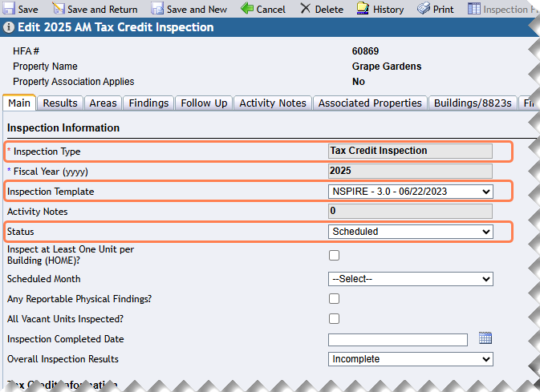Check All Vacant Units Inspected box
The width and height of the screenshot is (540, 392).
pyautogui.click(x=334, y=319)
